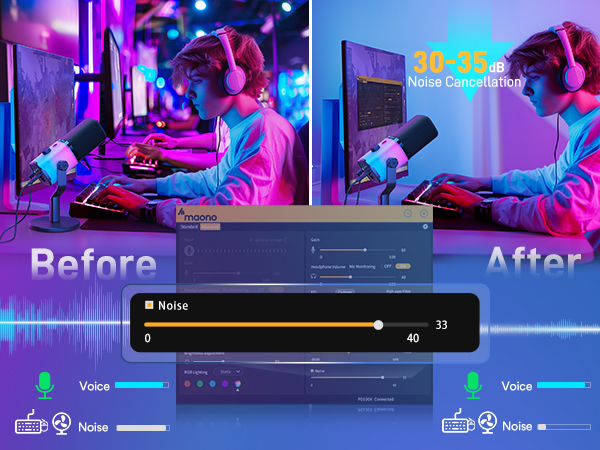This screenshot has width=600, height=450.
Task: Click the fan noise icon under After
Action: [487, 424]
